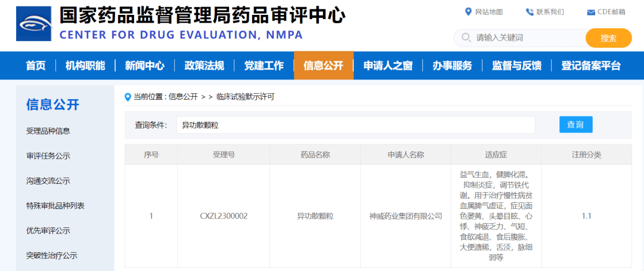Click the magnifier icon in search box
The height and width of the screenshot is (271, 644).
click(x=466, y=38)
